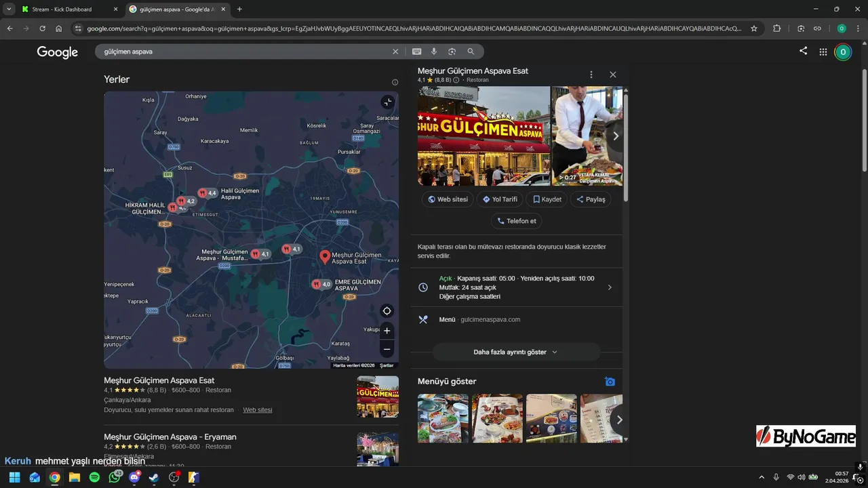Open info icon next to Yerler
868x488 pixels.
point(395,82)
